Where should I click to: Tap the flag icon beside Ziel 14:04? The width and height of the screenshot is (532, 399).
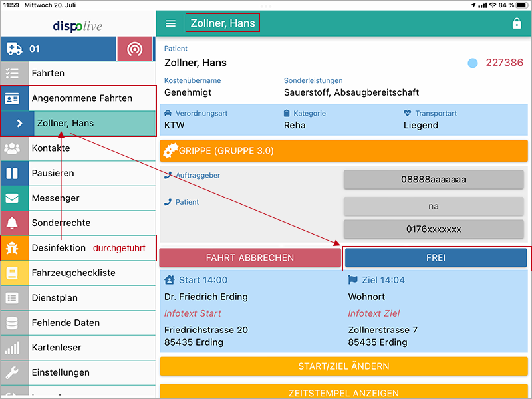353,280
